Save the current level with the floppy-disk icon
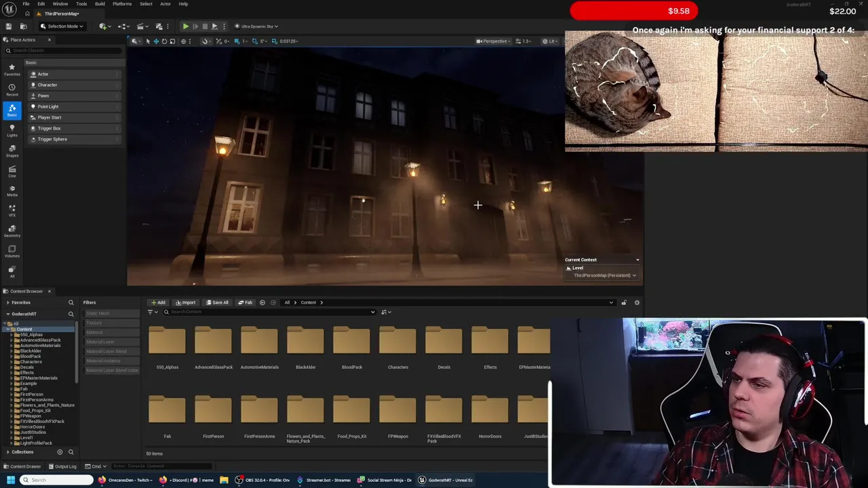Image resolution: width=868 pixels, height=488 pixels. click(x=9, y=26)
